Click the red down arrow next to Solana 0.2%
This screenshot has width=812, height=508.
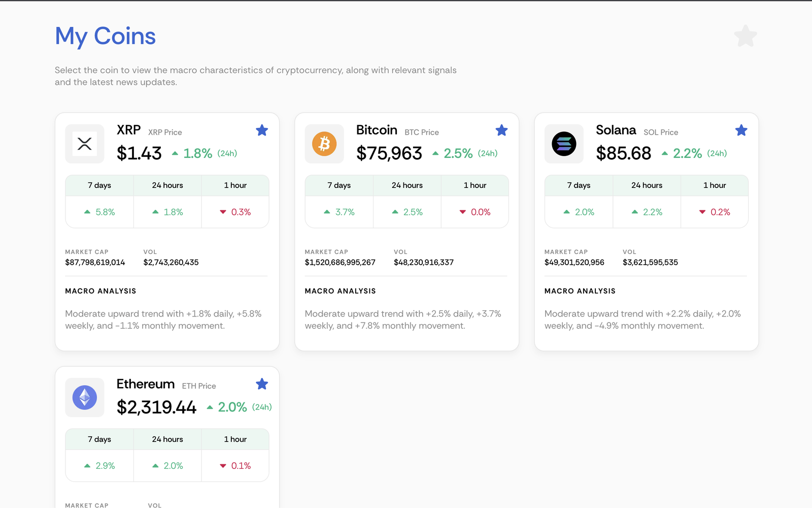click(x=702, y=212)
